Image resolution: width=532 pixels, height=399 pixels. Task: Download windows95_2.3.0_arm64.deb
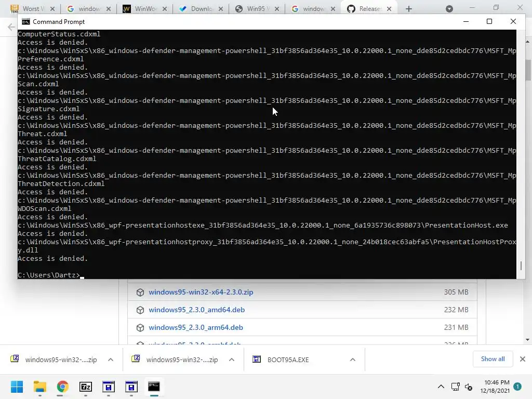[196, 327]
